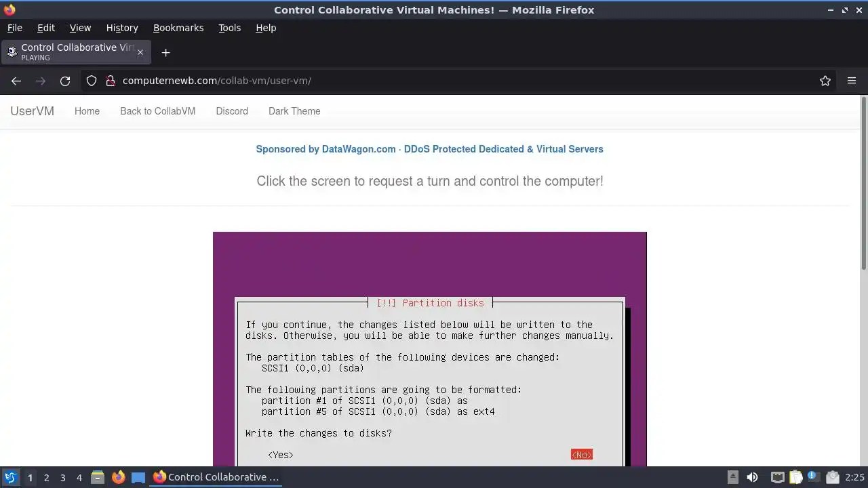868x488 pixels.
Task: Open the Edit menu
Action: (x=46, y=28)
